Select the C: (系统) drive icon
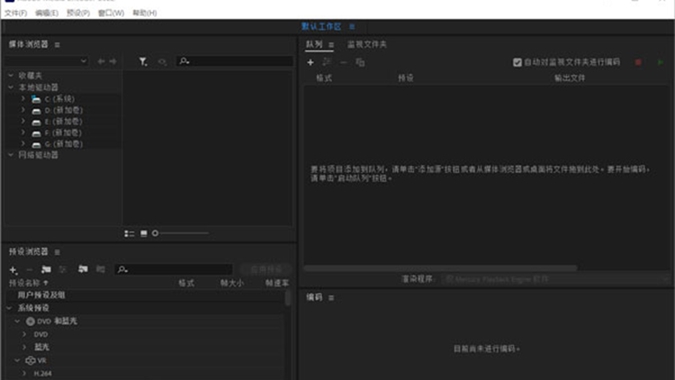The image size is (675, 380). (36, 99)
